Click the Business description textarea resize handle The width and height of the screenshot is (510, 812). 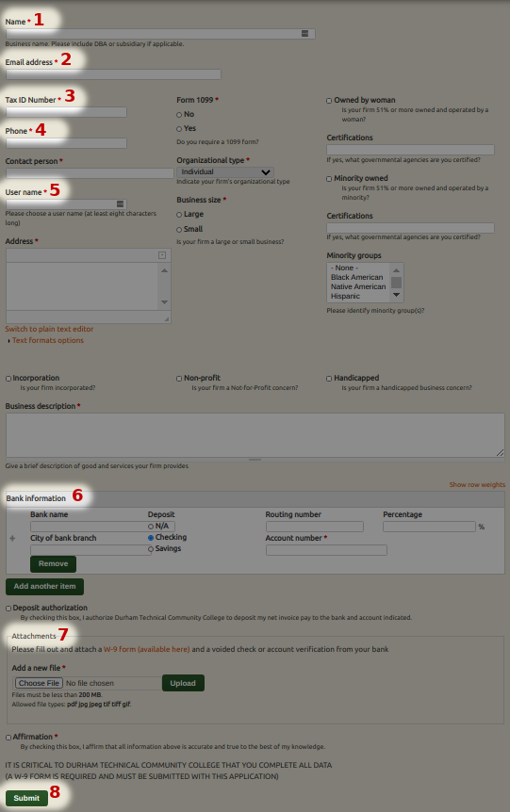pyautogui.click(x=501, y=452)
